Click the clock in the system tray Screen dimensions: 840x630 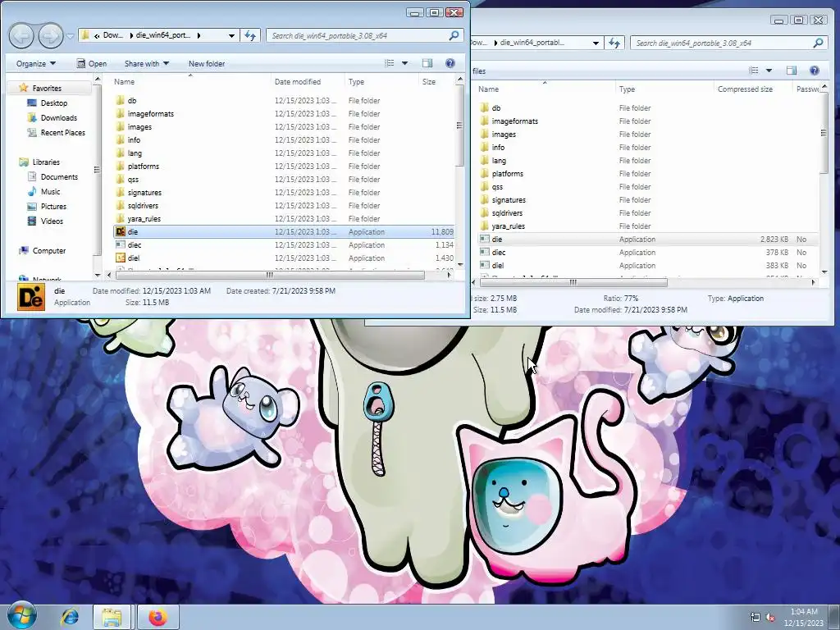(x=804, y=617)
